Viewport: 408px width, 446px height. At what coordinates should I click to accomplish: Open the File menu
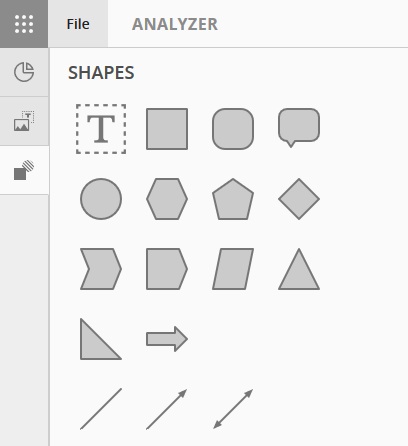click(x=78, y=24)
